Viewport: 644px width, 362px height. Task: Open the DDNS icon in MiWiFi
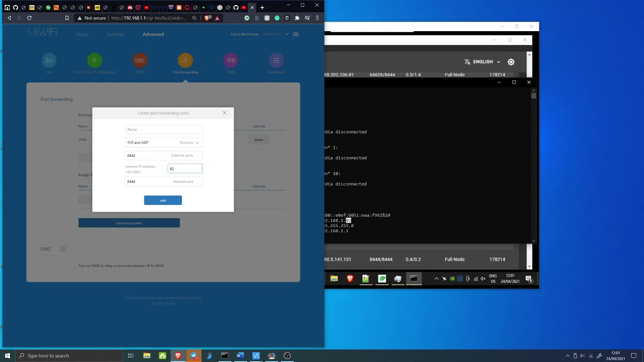click(140, 60)
